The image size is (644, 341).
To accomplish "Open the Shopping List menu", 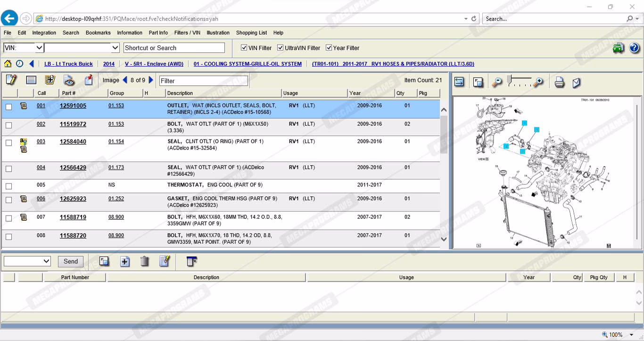I will tap(251, 33).
